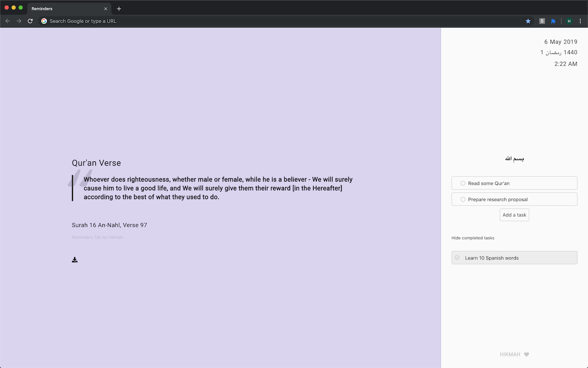This screenshot has height=368, width=588.
Task: Click the Hijri date '1 رمضان 1440'
Action: pyautogui.click(x=559, y=52)
